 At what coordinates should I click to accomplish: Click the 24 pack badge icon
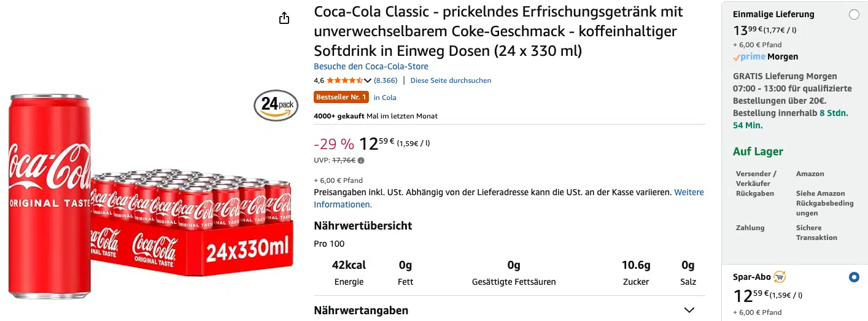(276, 106)
